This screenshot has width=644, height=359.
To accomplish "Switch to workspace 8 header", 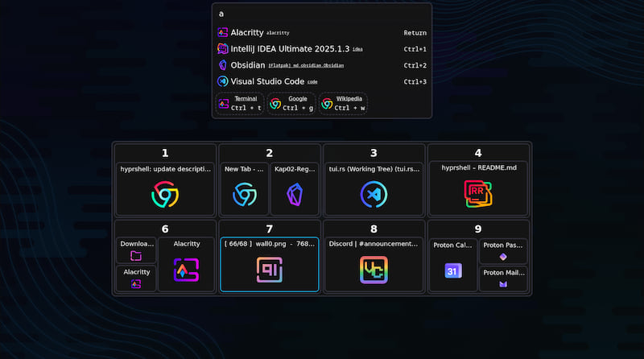I will pyautogui.click(x=374, y=229).
